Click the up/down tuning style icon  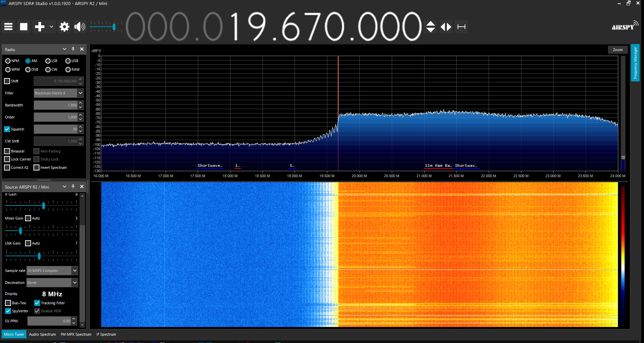pos(431,27)
